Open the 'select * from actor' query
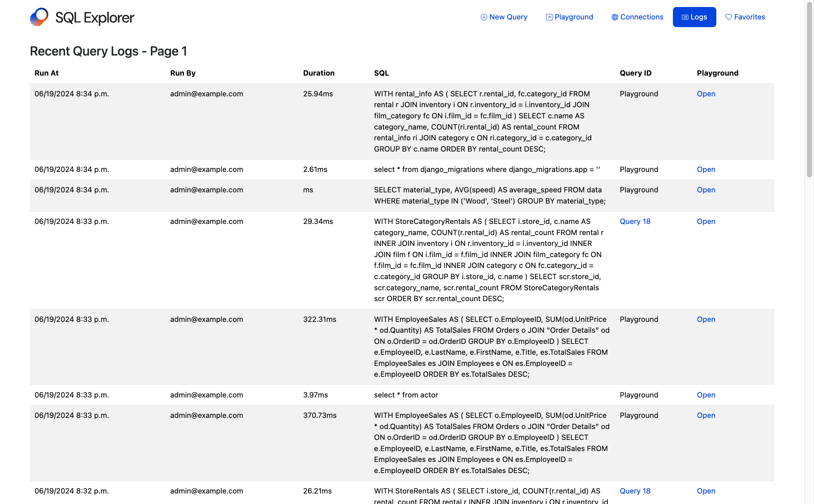The height and width of the screenshot is (504, 814). tap(705, 395)
